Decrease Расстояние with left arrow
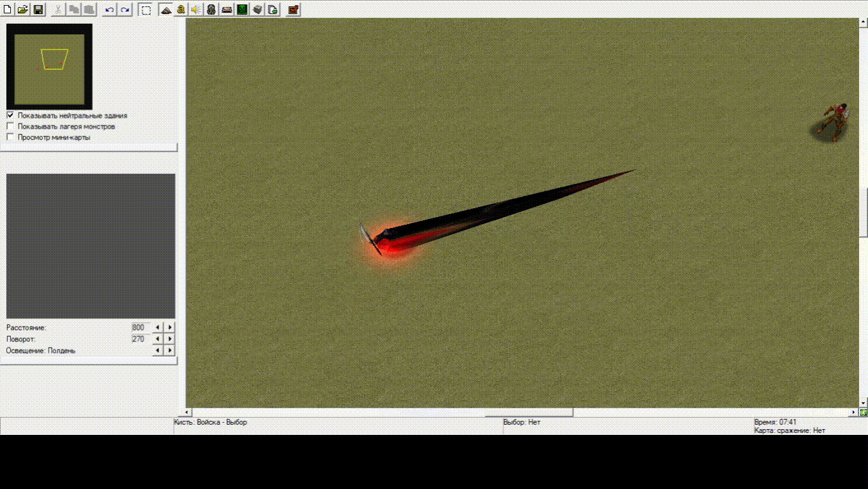The width and height of the screenshot is (868, 489). [x=158, y=327]
